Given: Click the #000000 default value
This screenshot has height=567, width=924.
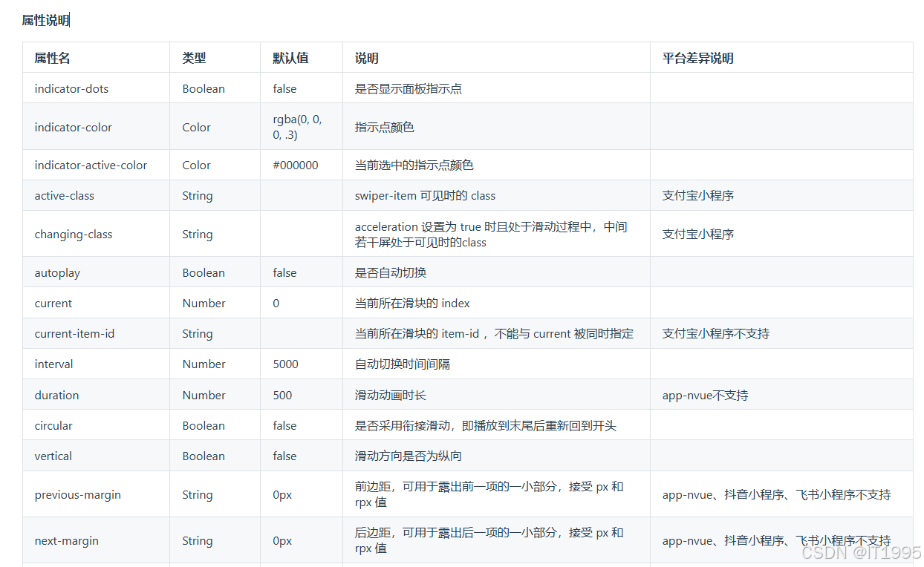Looking at the screenshot, I should (296, 165).
